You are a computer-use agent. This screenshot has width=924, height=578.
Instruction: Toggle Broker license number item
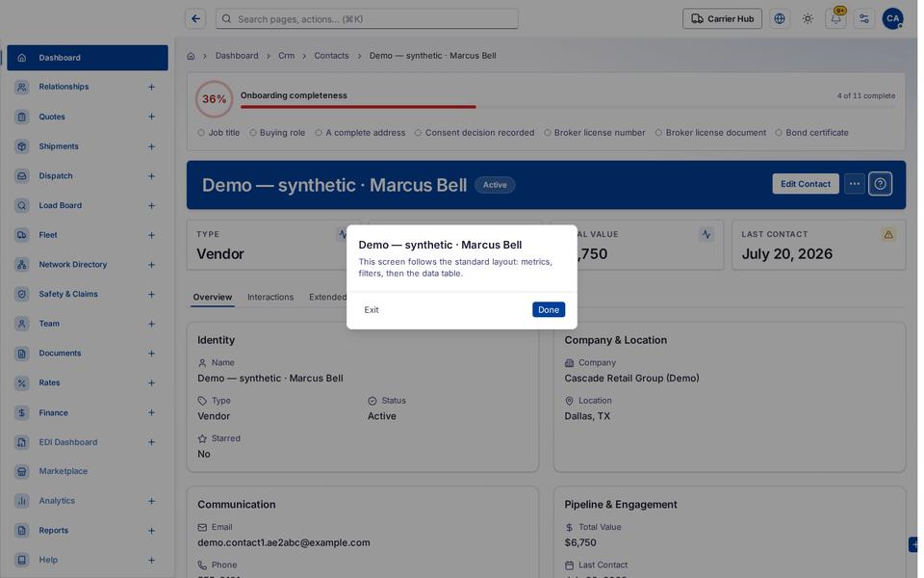594,133
